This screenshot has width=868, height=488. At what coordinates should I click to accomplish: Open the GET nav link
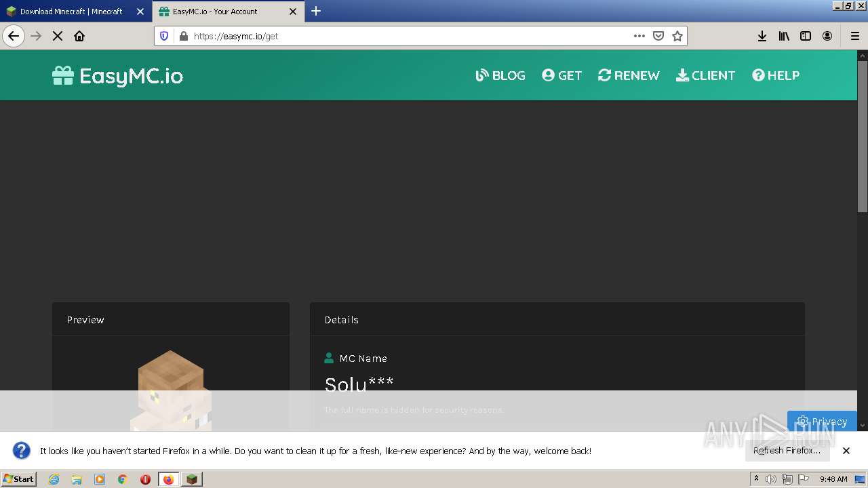561,75
